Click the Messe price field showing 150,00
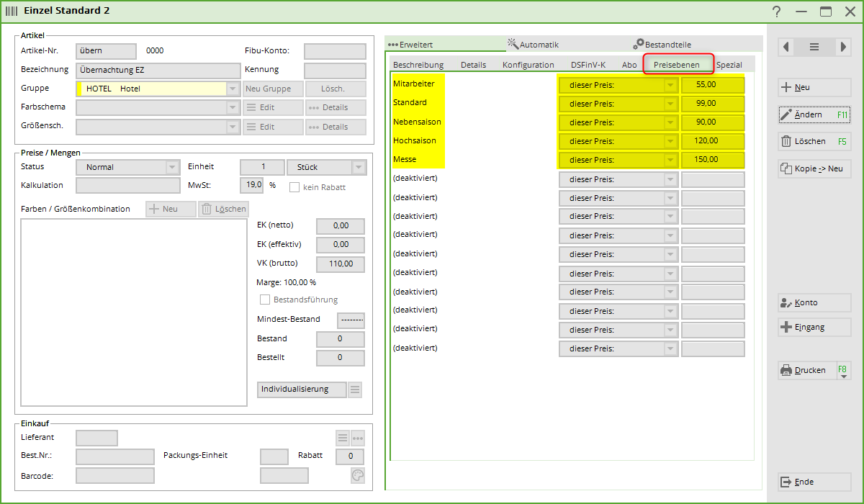864x504 pixels. (x=712, y=160)
